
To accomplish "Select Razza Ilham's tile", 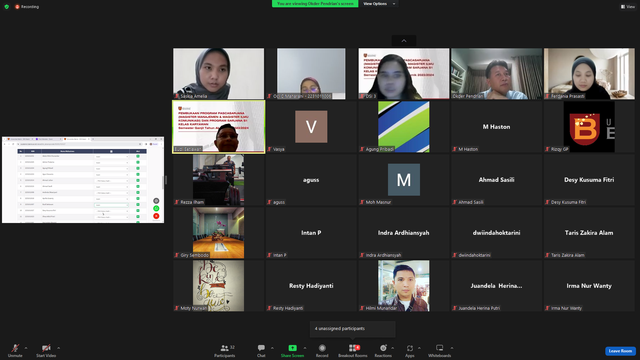I will pos(218,180).
